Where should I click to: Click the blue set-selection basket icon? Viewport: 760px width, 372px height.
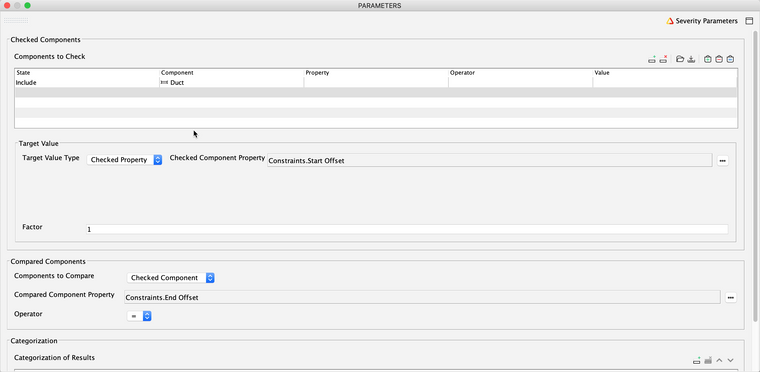(x=730, y=59)
